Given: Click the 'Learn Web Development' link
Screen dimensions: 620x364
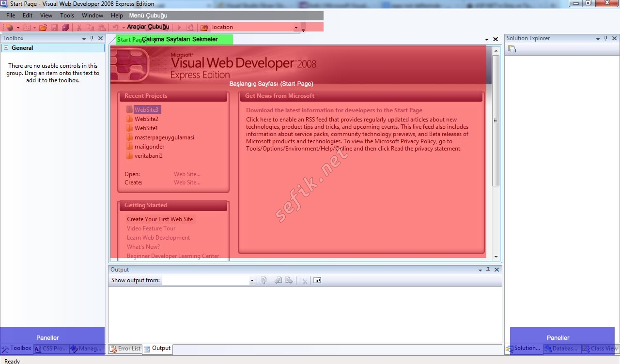Looking at the screenshot, I should coord(158,238).
